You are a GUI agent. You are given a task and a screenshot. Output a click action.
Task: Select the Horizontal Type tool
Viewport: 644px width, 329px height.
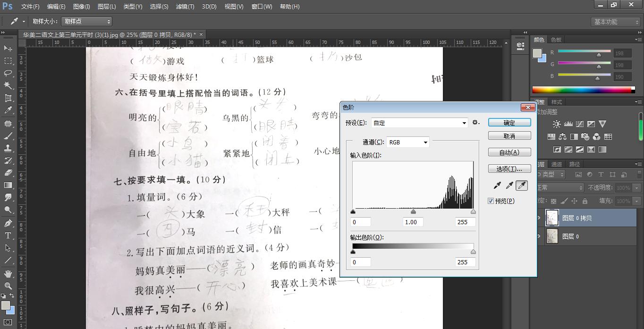8,236
